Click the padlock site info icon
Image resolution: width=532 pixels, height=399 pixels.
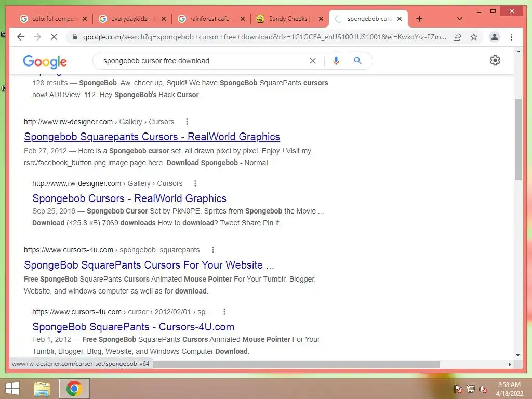click(x=75, y=37)
